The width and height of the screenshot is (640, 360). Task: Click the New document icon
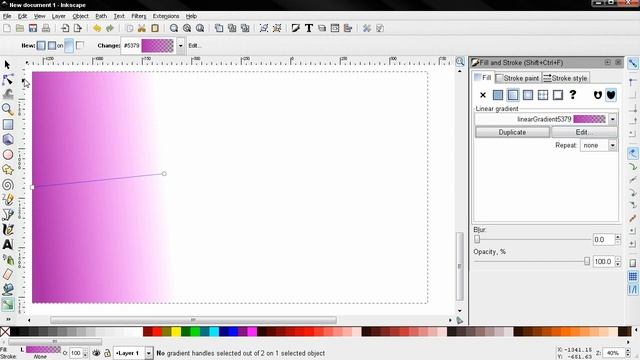coord(7,28)
